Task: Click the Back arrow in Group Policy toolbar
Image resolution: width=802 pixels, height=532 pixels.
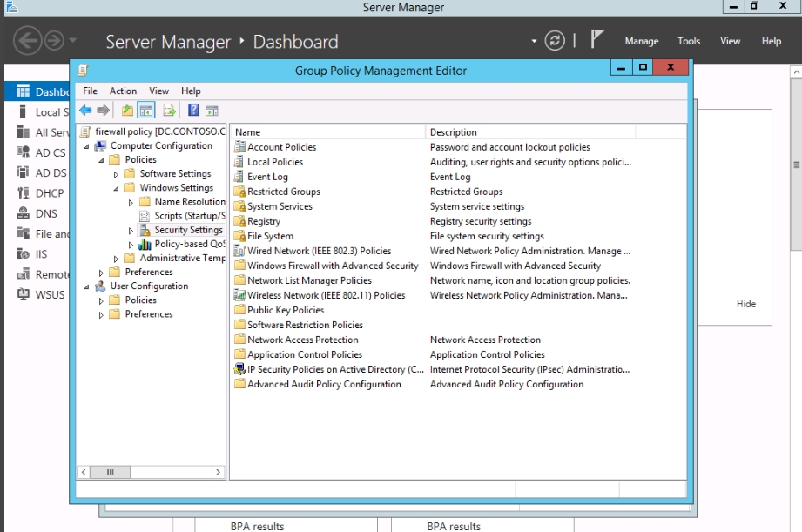Action: tap(85, 110)
